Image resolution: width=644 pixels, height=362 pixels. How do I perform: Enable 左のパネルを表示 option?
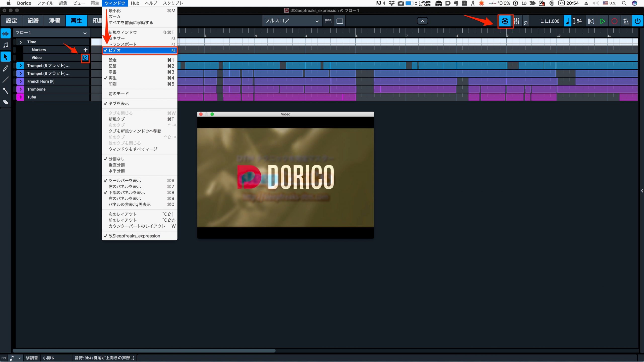tap(140, 187)
